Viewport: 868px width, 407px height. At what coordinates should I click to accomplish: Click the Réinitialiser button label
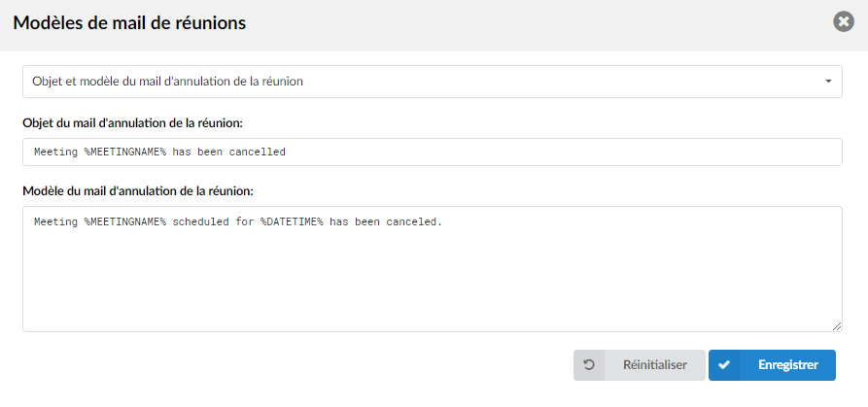[x=655, y=365]
